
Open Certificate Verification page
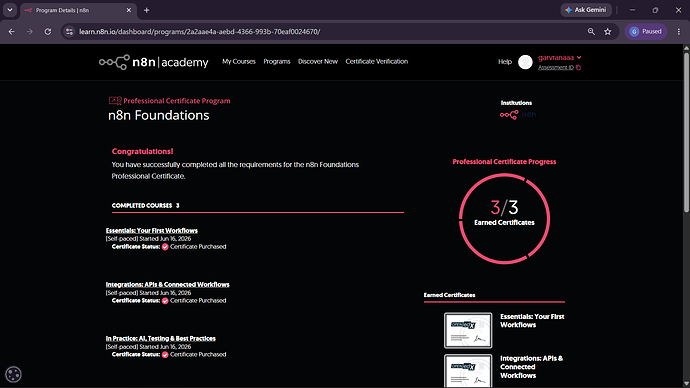click(x=377, y=62)
